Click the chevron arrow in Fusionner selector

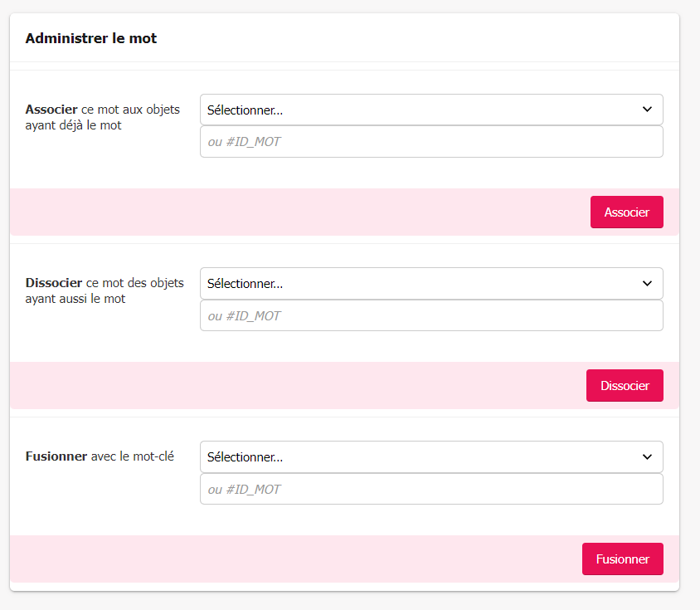(x=647, y=456)
